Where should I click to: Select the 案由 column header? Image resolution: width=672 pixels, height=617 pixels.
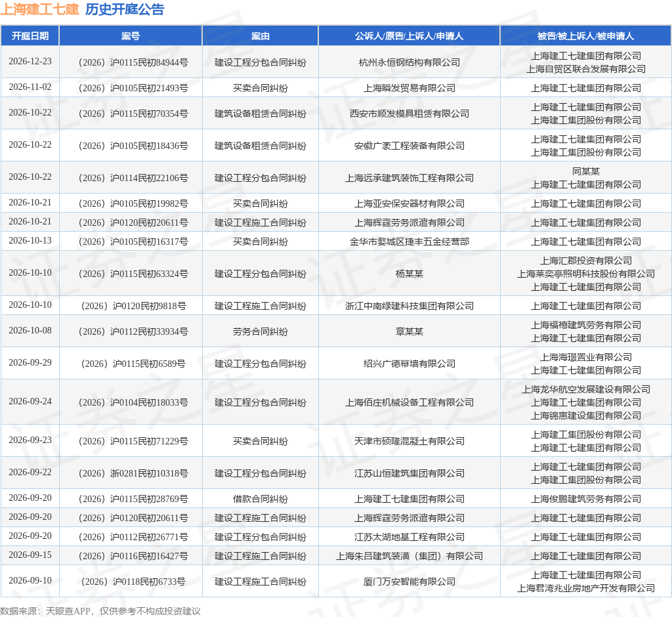[x=260, y=36]
